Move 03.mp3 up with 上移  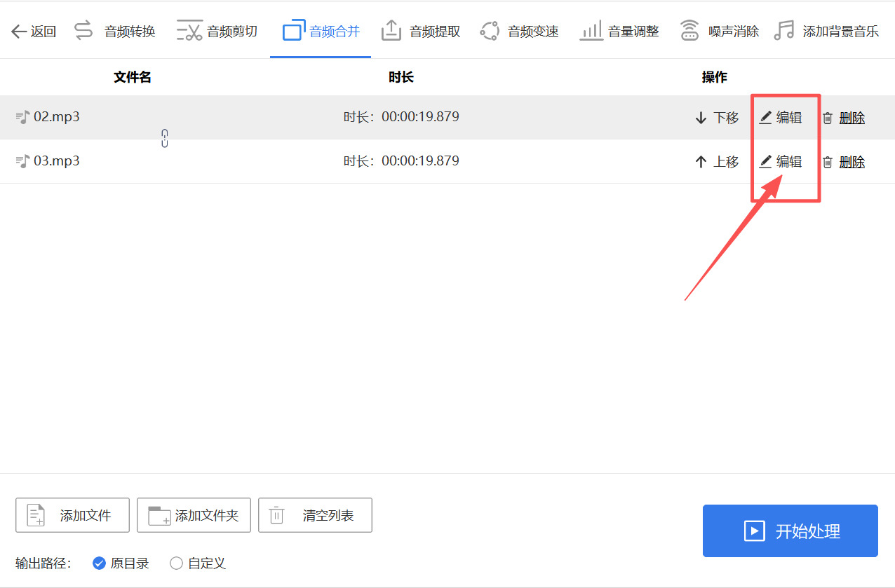point(717,161)
